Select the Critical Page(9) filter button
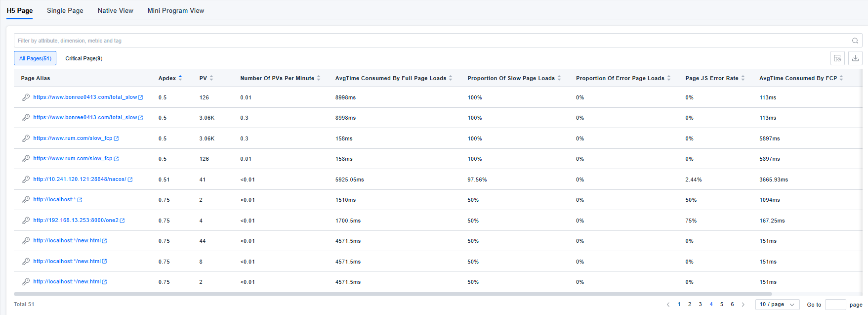 coord(83,58)
